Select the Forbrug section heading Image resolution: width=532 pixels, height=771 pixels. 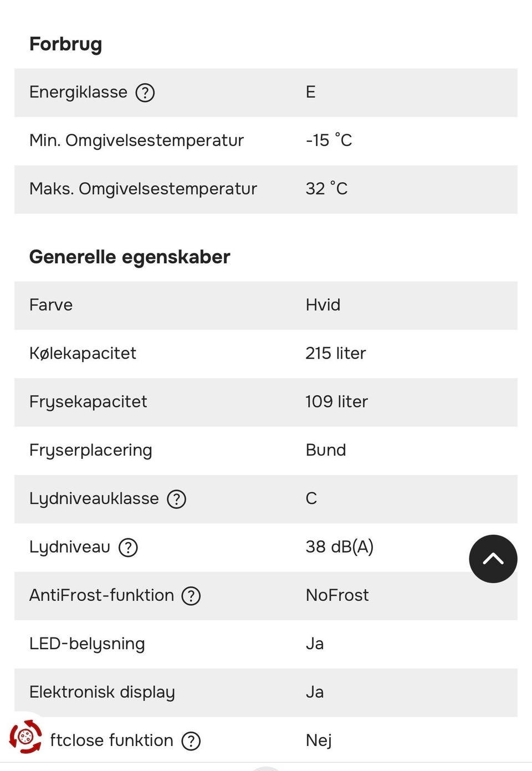click(x=65, y=44)
